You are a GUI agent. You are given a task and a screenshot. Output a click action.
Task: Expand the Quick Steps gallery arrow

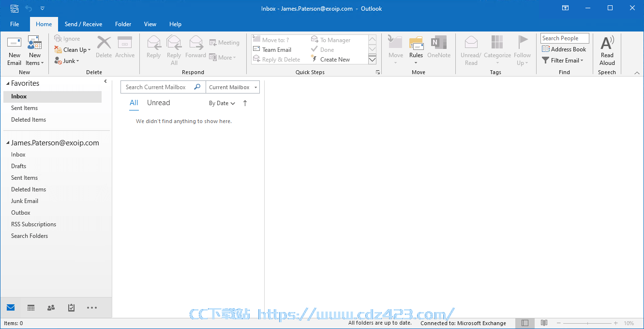coord(372,60)
